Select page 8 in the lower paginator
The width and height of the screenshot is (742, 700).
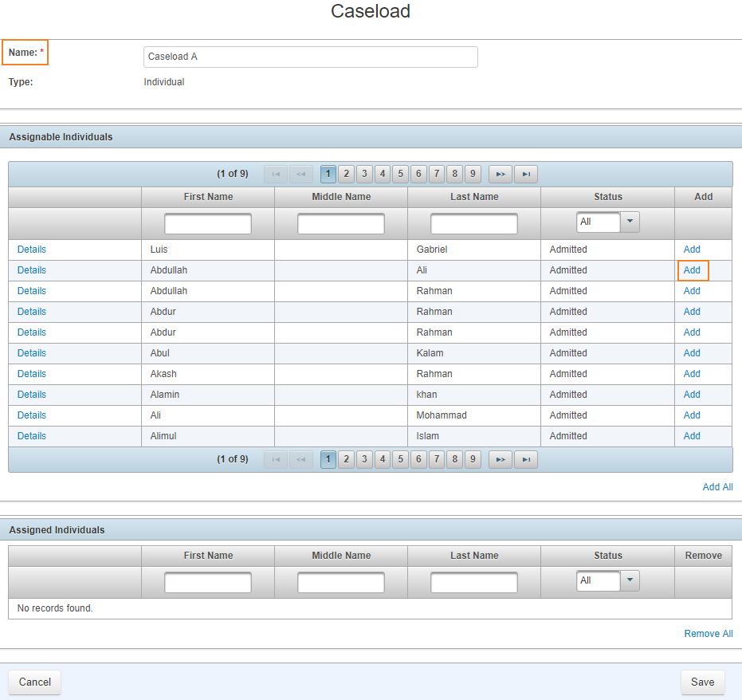pos(455,459)
